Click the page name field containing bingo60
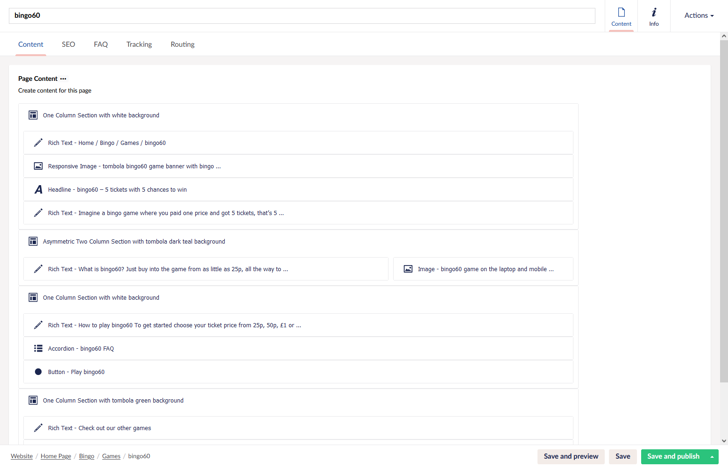 click(302, 15)
